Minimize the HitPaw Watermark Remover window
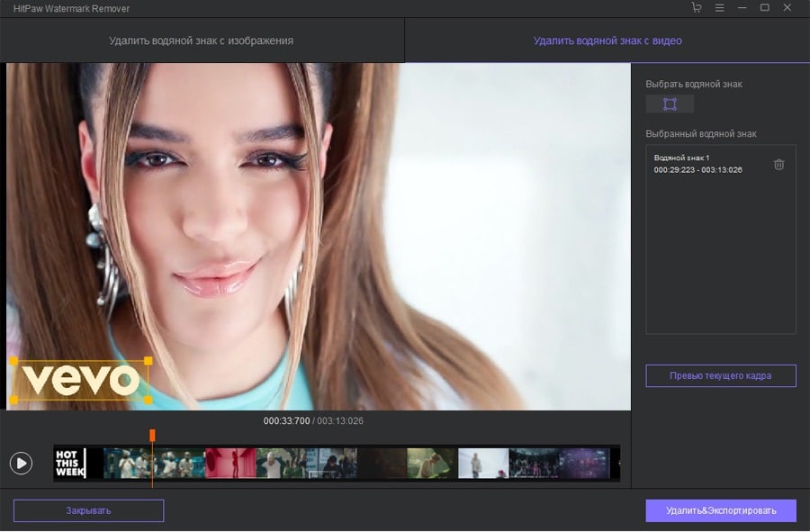 click(x=742, y=8)
